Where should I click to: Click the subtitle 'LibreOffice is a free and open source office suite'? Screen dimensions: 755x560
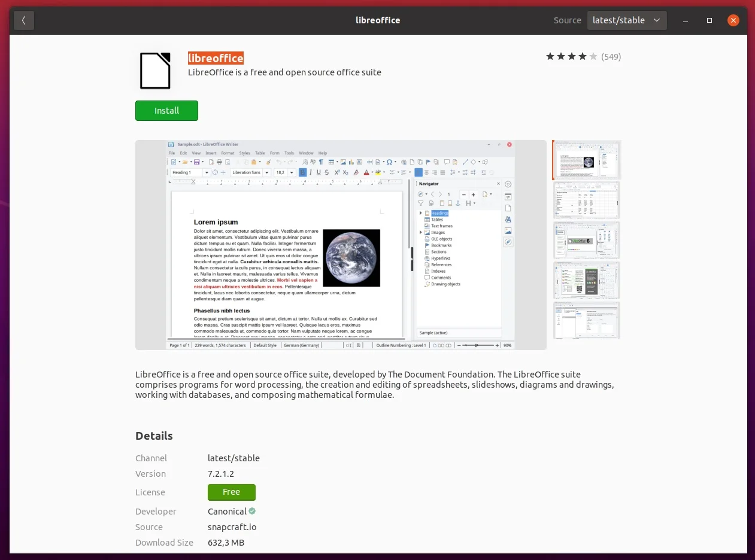coord(284,72)
